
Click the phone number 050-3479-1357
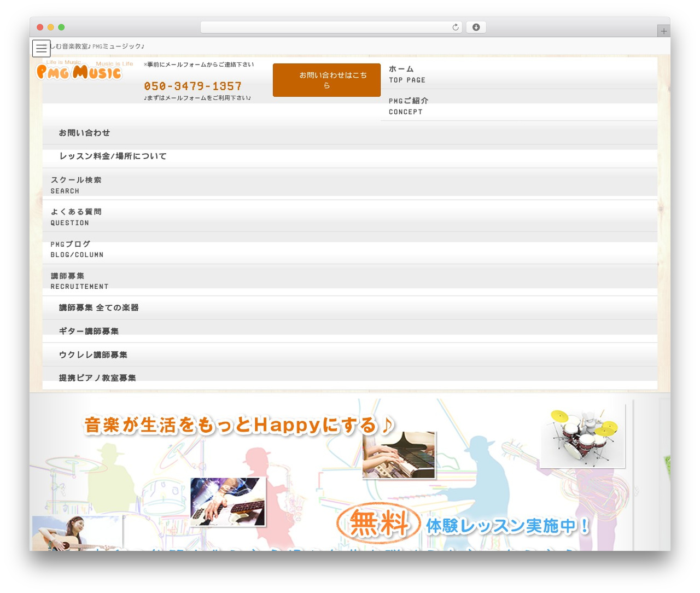tap(192, 86)
